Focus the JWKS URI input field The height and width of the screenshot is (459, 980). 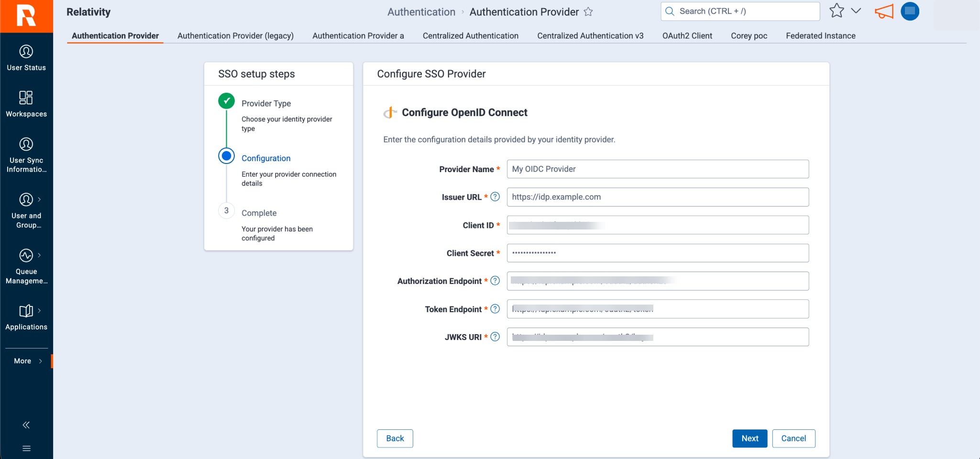coord(658,337)
